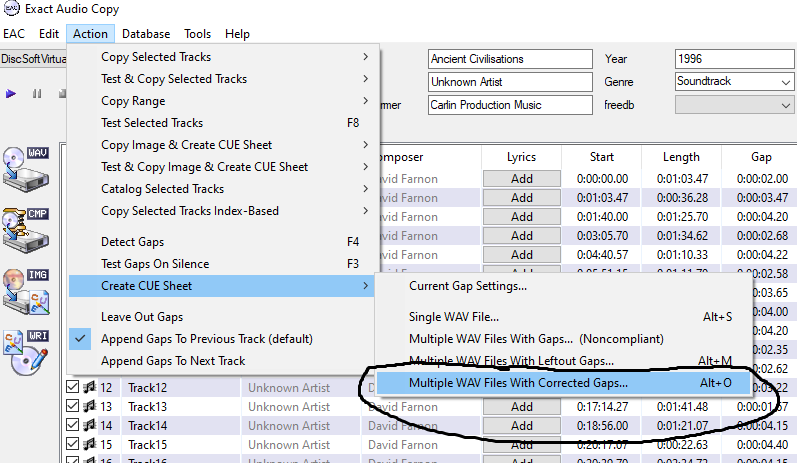
Task: Click the music note icon of Track13
Action: pyautogui.click(x=90, y=406)
